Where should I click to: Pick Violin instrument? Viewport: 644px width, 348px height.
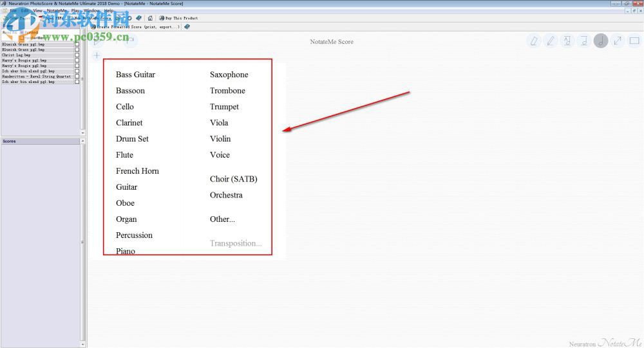[220, 139]
